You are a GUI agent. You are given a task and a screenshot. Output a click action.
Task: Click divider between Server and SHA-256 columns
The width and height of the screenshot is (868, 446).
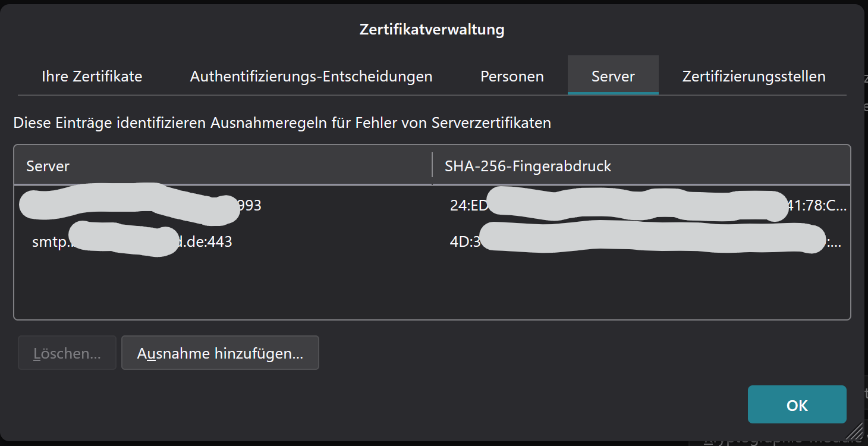click(432, 165)
